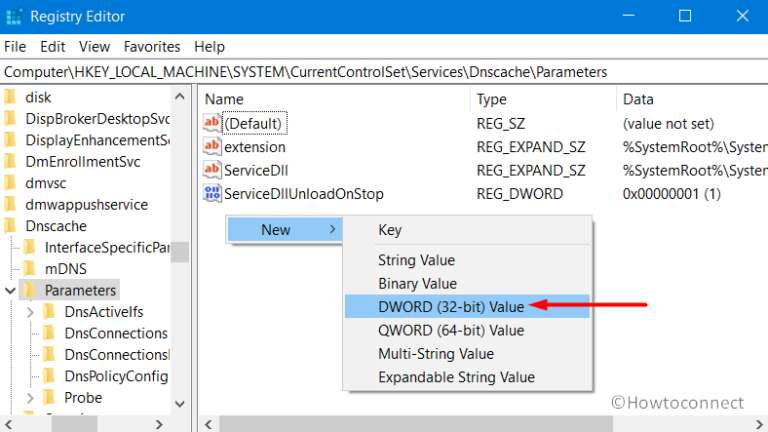The width and height of the screenshot is (768, 432).
Task: Click values pane scroll left arrow
Action: coord(209,424)
